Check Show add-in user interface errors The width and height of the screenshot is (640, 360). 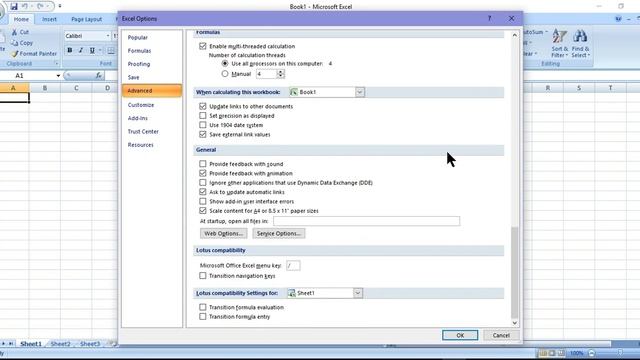(x=203, y=201)
